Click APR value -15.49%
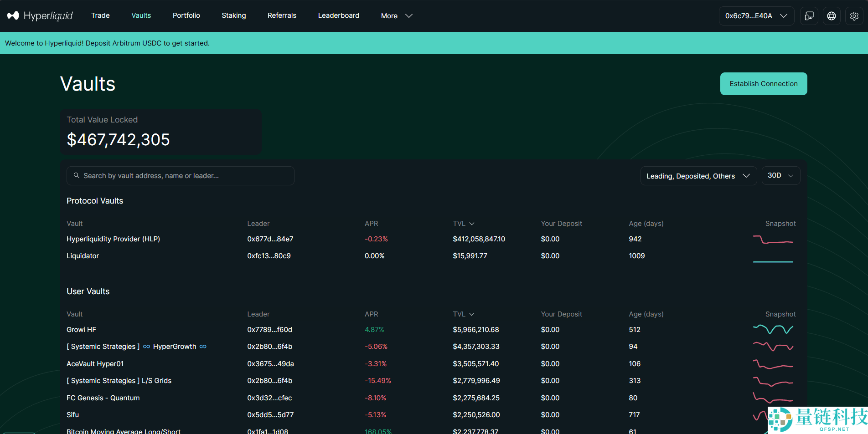This screenshot has height=434, width=868. click(x=377, y=381)
